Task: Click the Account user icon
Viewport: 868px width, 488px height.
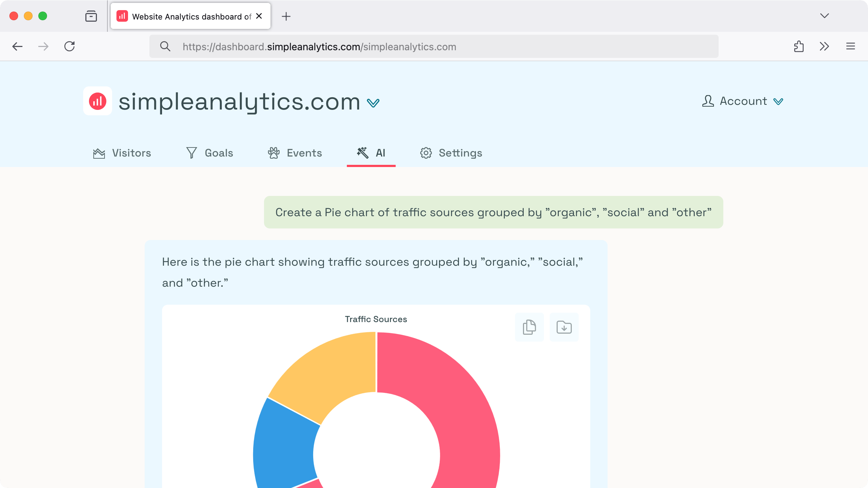Action: (708, 101)
